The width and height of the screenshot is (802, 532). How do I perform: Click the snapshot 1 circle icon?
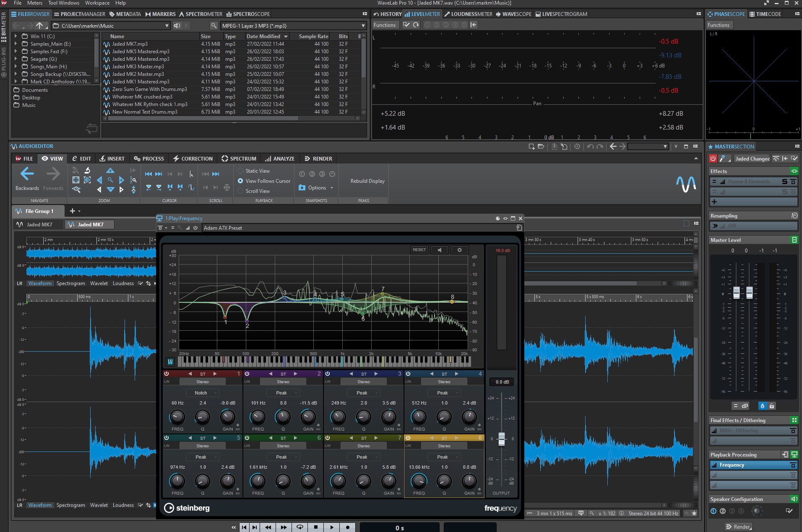(x=302, y=174)
